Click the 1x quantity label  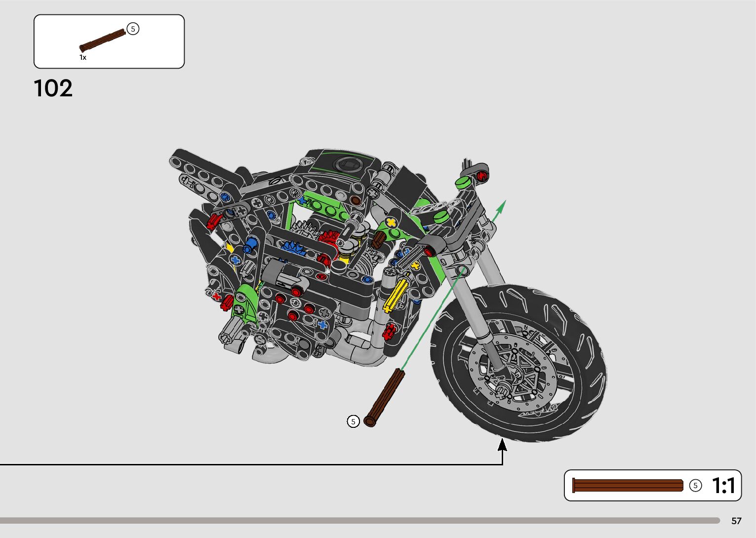click(x=83, y=58)
